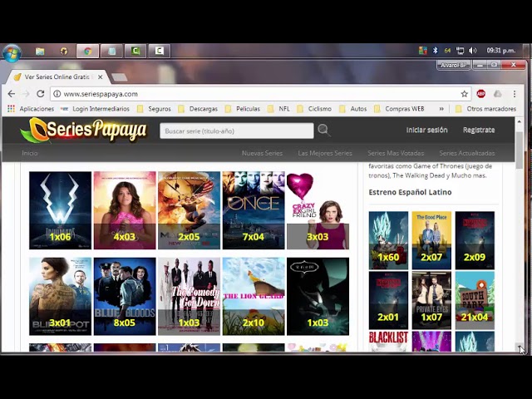Open Windows Explorer from taskbar
Image resolution: width=532 pixels, height=399 pixels.
tap(40, 52)
